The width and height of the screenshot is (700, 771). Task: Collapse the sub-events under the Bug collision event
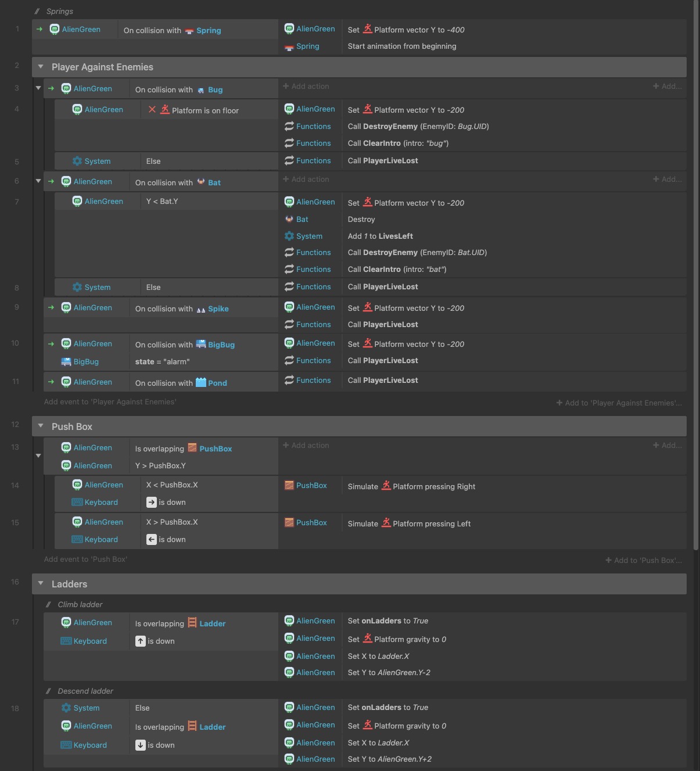[38, 88]
